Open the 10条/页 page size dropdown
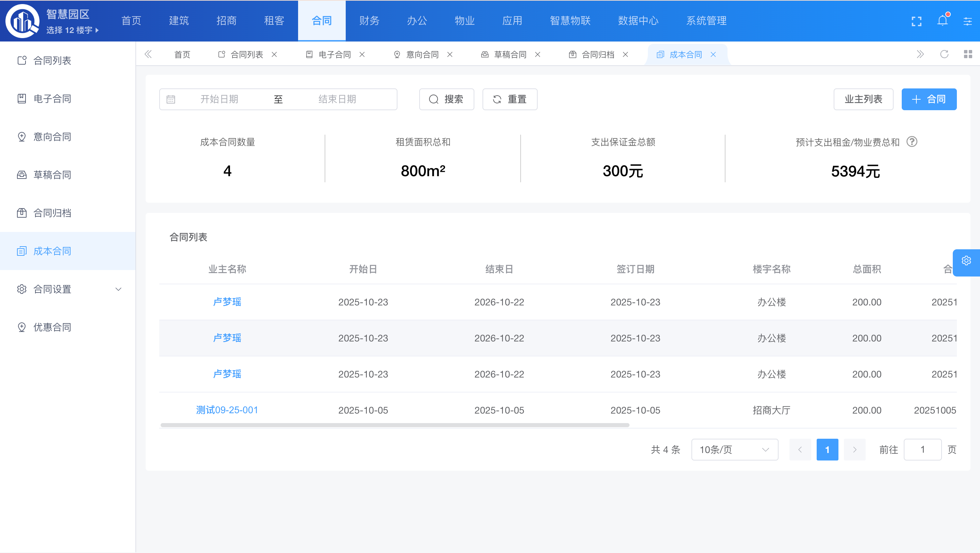 [x=734, y=450]
